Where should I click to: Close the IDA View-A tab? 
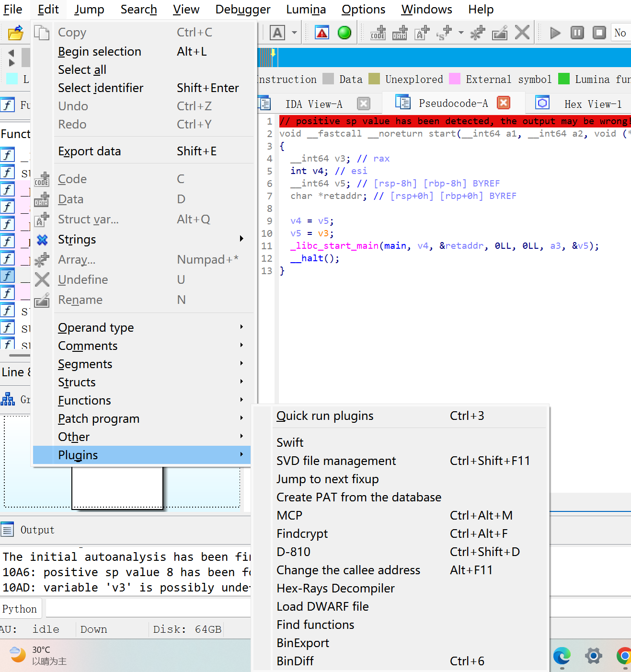click(364, 104)
